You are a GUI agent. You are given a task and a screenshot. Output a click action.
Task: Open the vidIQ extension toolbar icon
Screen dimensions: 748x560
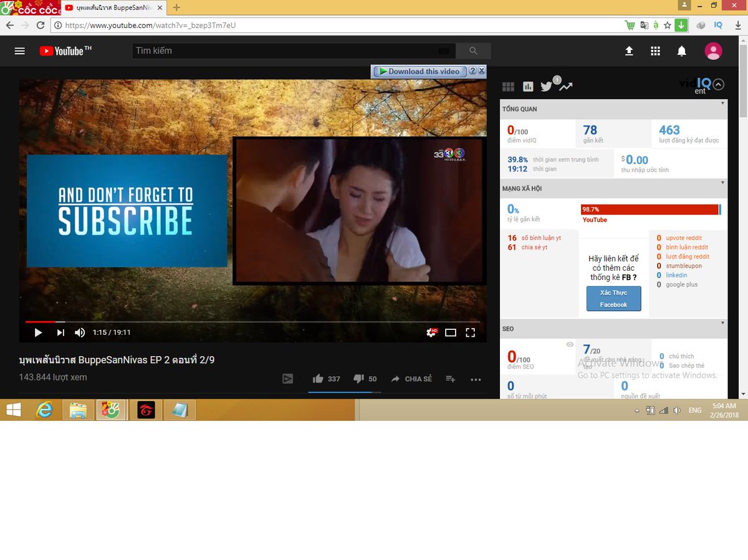718,26
